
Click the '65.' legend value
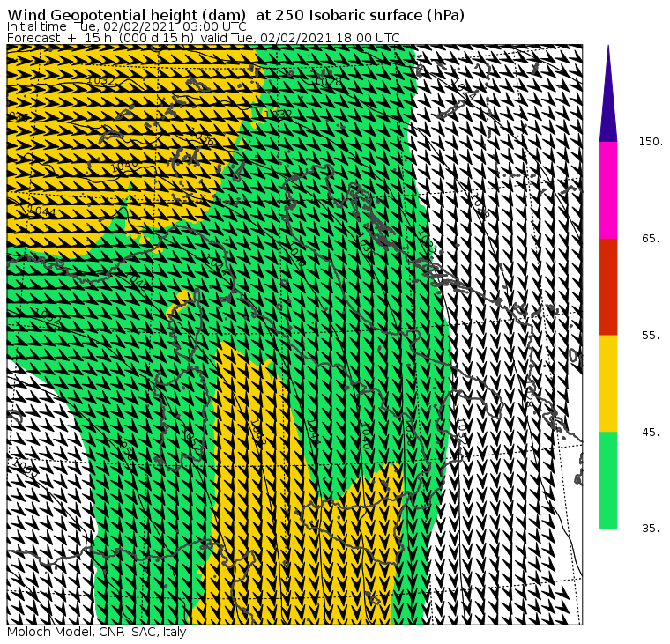click(651, 238)
